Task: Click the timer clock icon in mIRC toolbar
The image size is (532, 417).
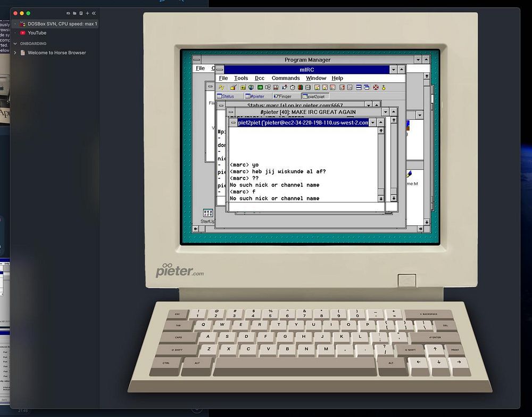Action: tap(293, 87)
